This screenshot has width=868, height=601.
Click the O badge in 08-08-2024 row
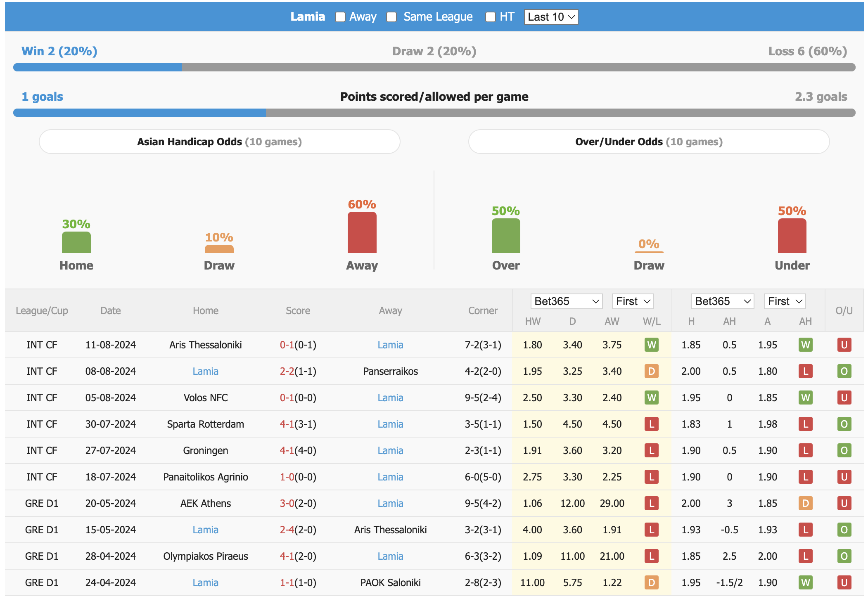pyautogui.click(x=844, y=371)
